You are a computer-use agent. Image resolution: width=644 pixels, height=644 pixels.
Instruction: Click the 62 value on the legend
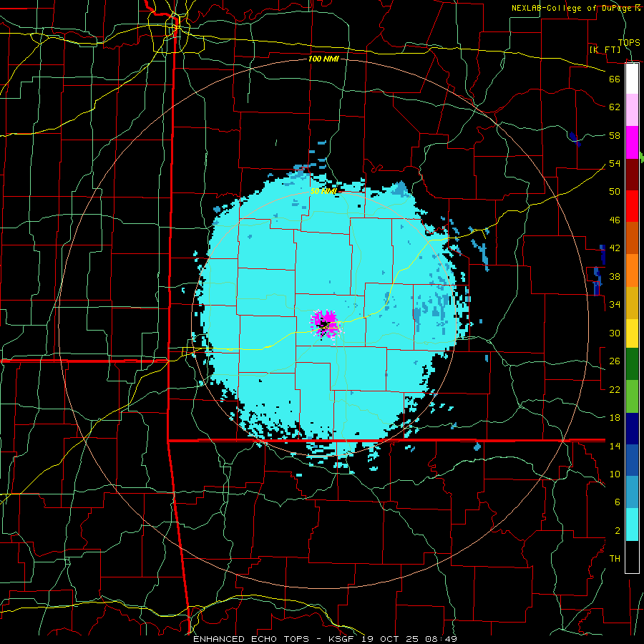615,107
